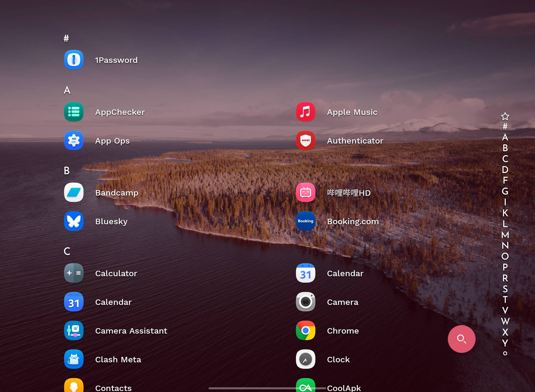Launch Chrome browser

[305, 331]
